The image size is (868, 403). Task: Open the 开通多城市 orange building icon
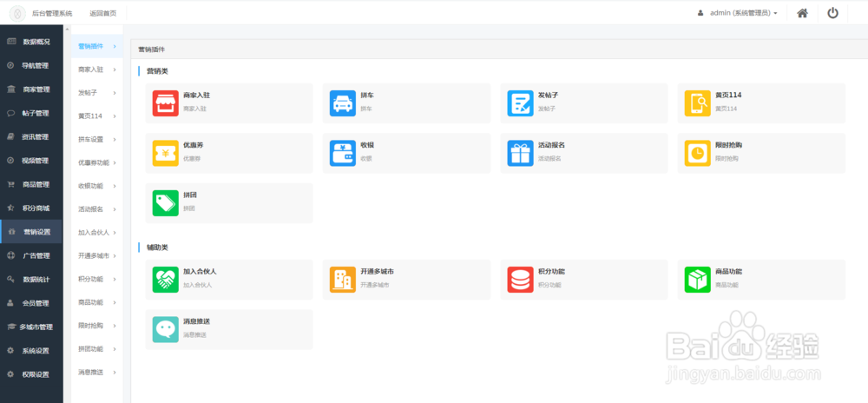tap(343, 281)
